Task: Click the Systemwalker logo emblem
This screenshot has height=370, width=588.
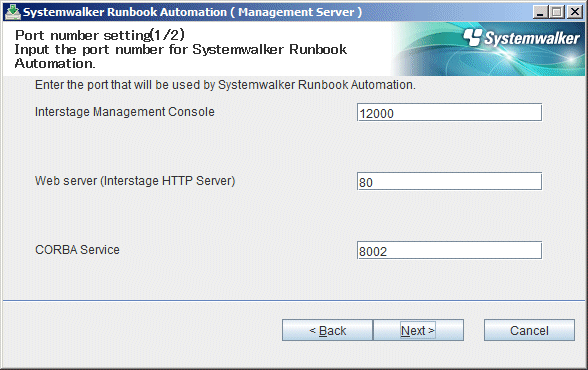Action: 472,37
